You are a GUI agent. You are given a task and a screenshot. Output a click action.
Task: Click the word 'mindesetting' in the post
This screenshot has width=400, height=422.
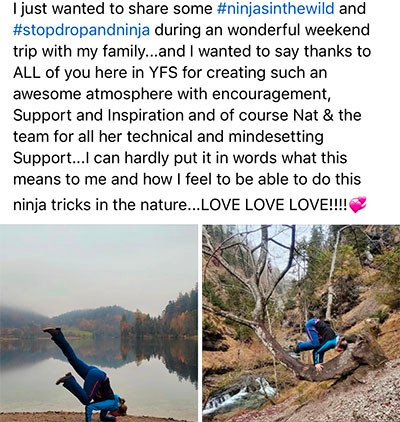point(276,137)
